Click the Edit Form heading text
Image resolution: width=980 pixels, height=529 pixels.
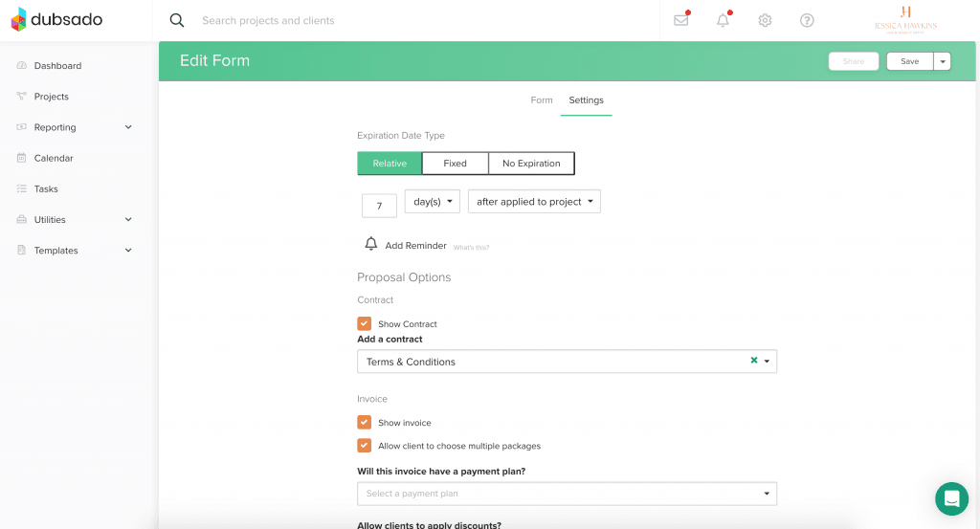[215, 60]
